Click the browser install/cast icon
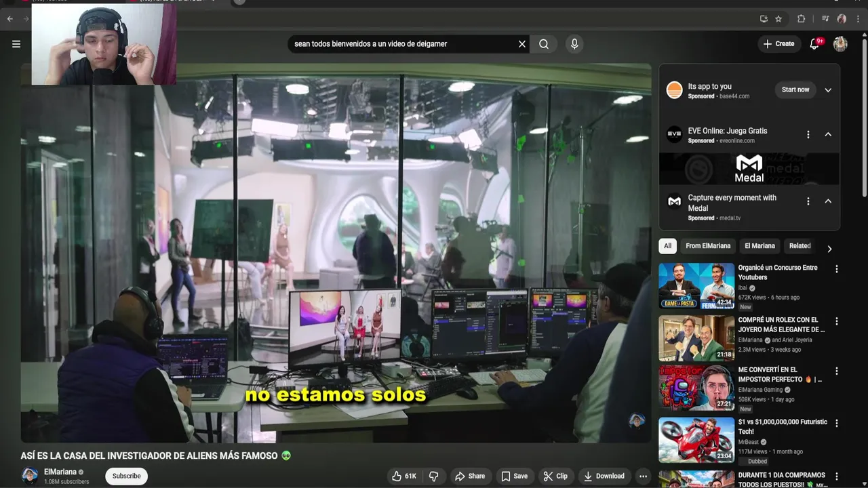The height and width of the screenshot is (488, 868). (764, 19)
